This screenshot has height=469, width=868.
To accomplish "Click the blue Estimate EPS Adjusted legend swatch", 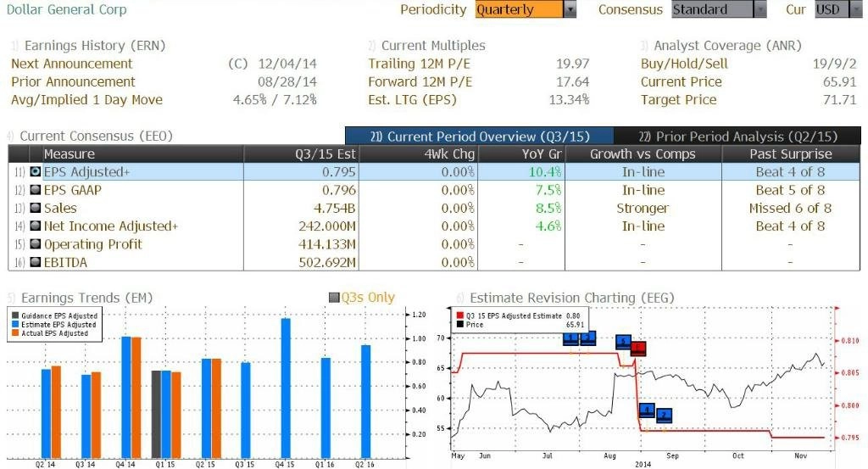I will point(15,325).
